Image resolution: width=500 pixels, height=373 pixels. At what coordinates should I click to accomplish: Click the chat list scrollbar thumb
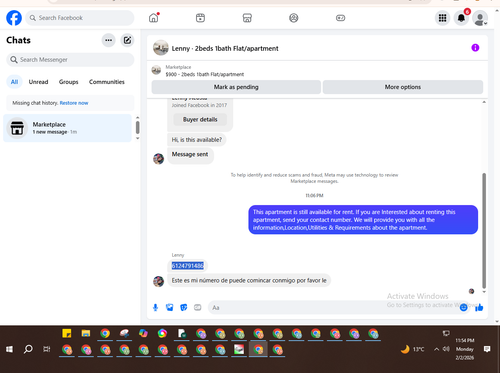click(x=137, y=127)
